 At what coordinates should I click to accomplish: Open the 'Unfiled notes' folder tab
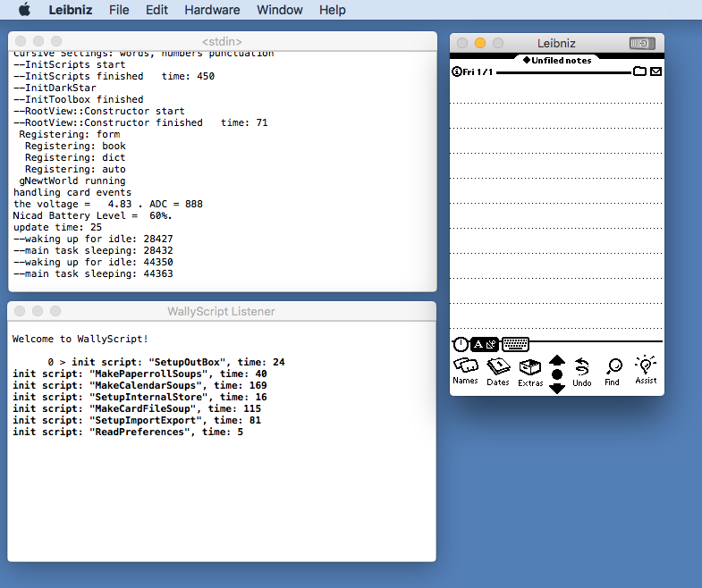[557, 61]
